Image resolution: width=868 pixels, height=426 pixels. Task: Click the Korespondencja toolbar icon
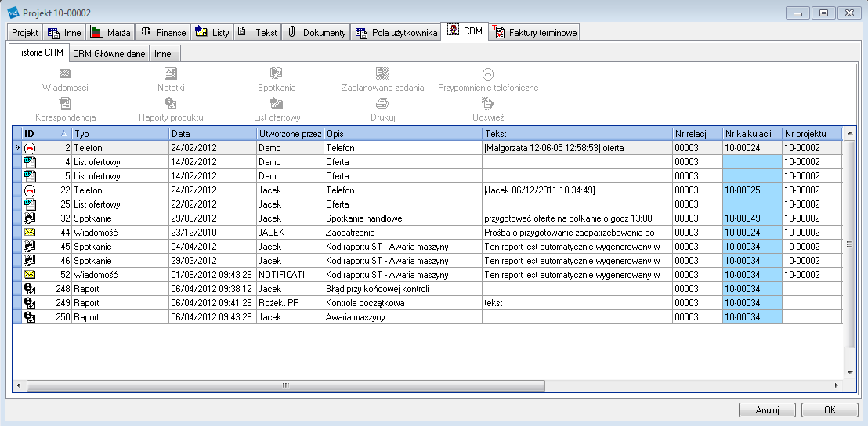coord(65,103)
